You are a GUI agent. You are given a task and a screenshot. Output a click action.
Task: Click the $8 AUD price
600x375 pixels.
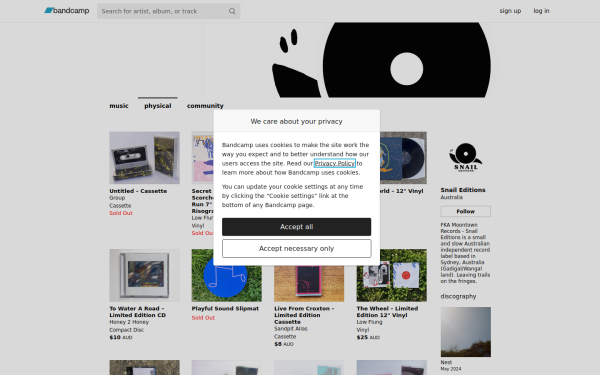point(284,344)
